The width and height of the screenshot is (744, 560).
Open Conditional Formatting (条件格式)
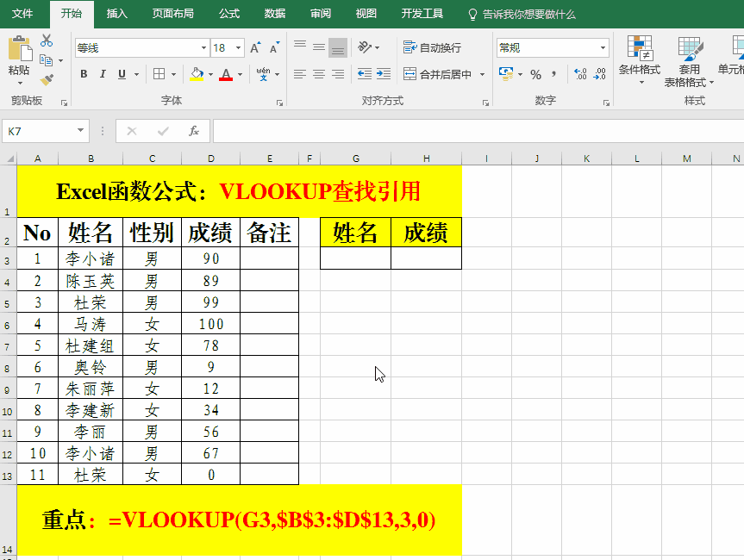point(640,60)
